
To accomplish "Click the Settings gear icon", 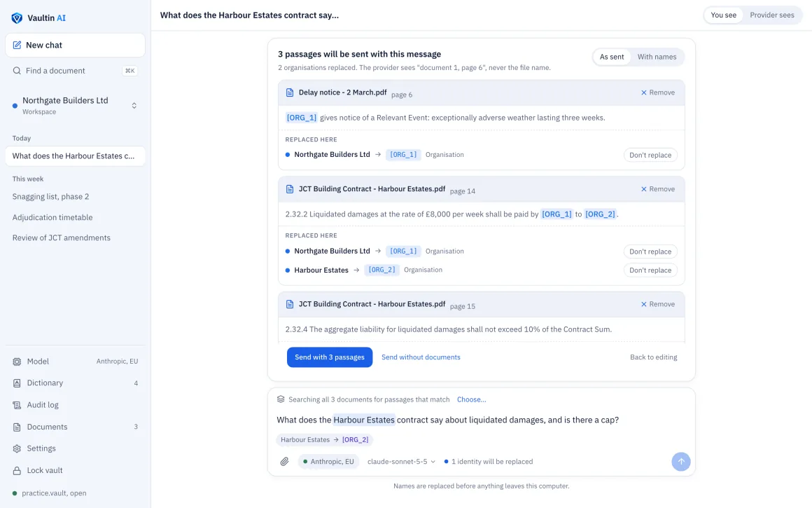I will [17, 449].
